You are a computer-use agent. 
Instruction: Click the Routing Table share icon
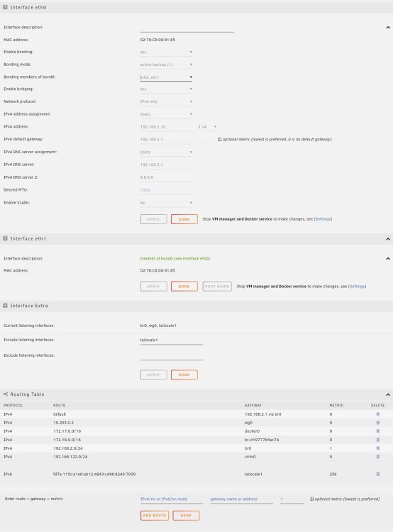5,394
